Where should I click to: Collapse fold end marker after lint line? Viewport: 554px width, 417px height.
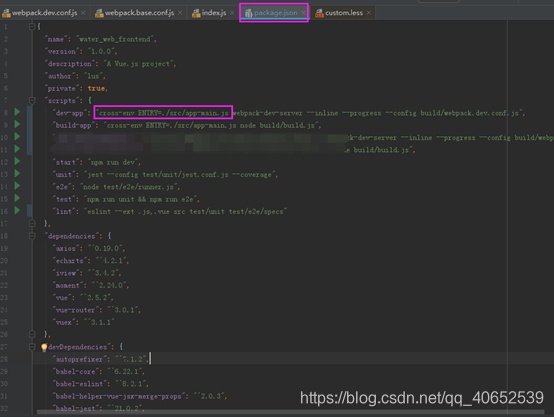coord(32,223)
